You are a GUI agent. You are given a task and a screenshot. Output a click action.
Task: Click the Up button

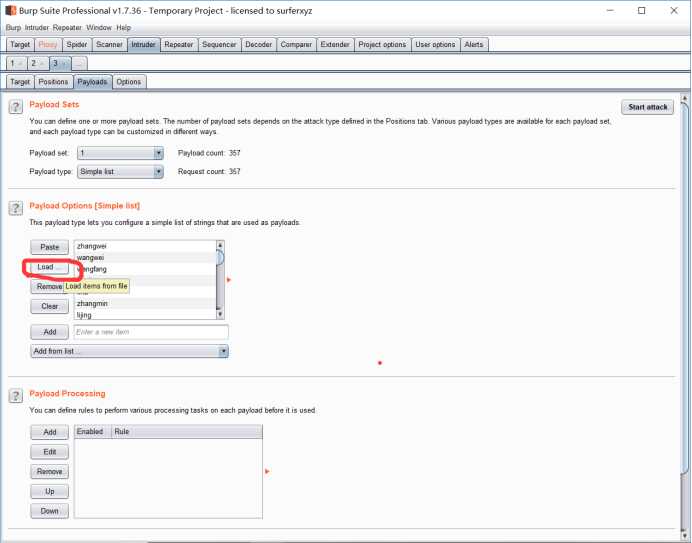tap(49, 491)
